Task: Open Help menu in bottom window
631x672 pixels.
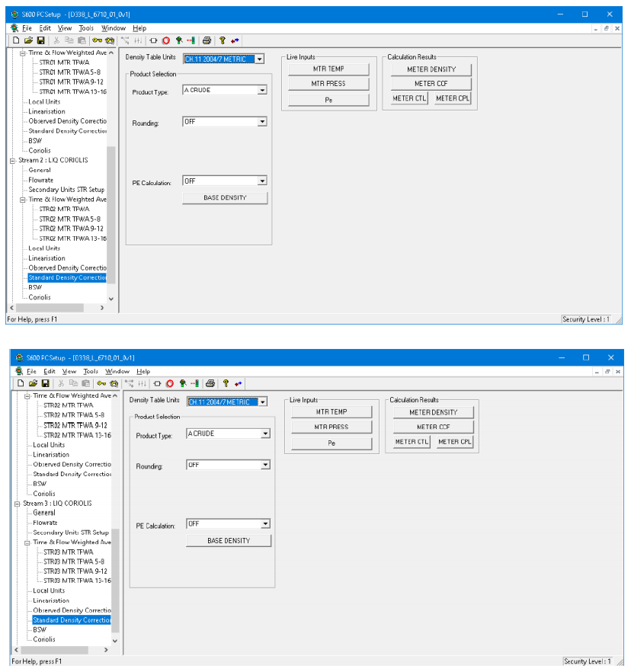Action: pos(143,372)
